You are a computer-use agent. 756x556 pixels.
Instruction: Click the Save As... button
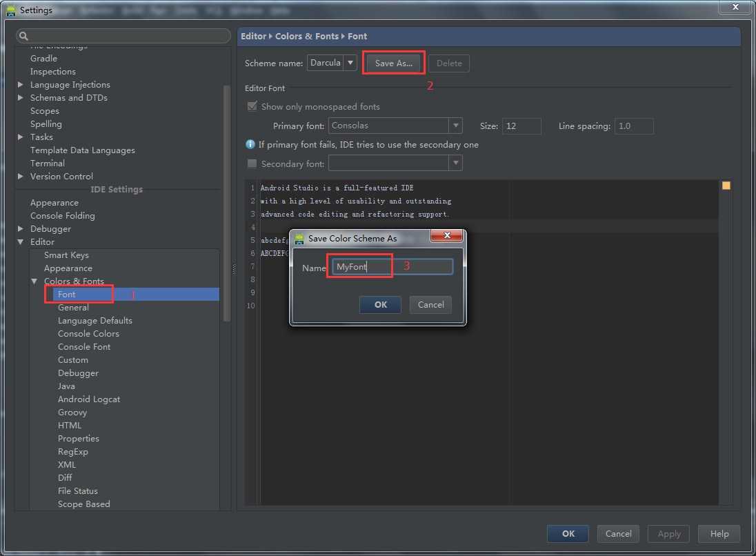click(x=393, y=63)
